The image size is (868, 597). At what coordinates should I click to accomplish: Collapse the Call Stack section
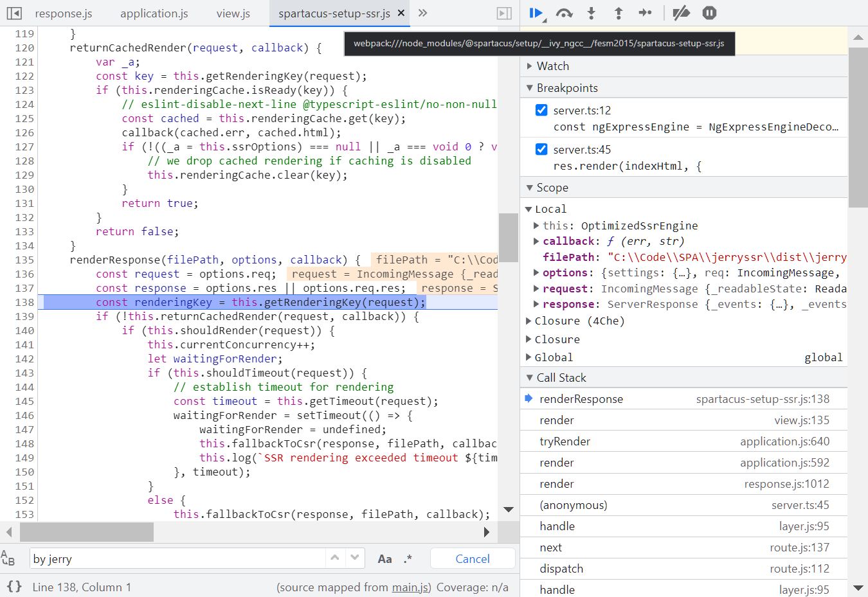click(683, 378)
